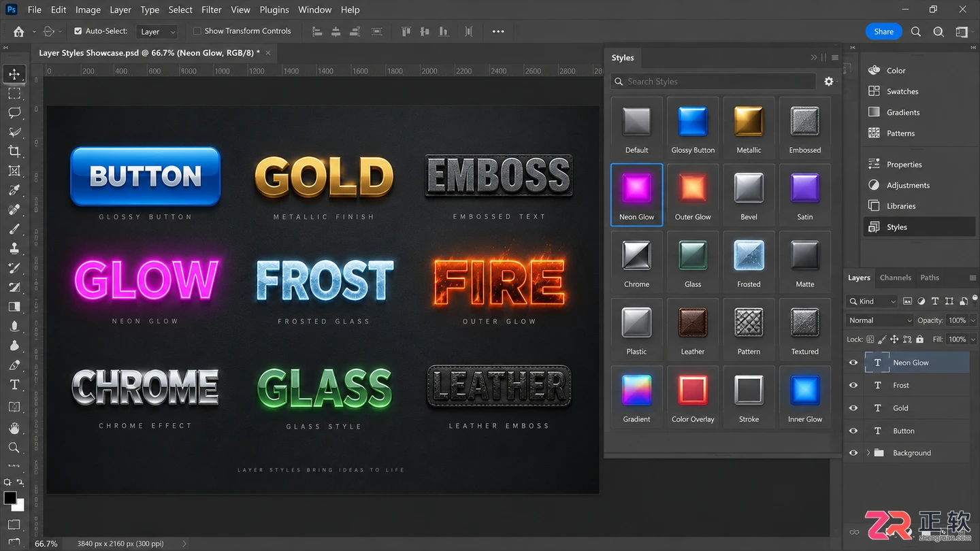Open the Normal blend mode dropdown
The width and height of the screenshot is (980, 551).
(880, 320)
